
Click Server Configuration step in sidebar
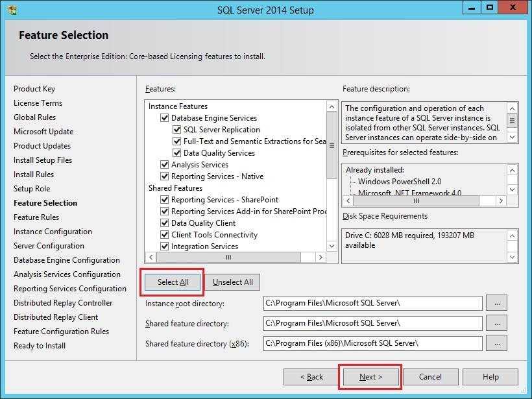[49, 246]
